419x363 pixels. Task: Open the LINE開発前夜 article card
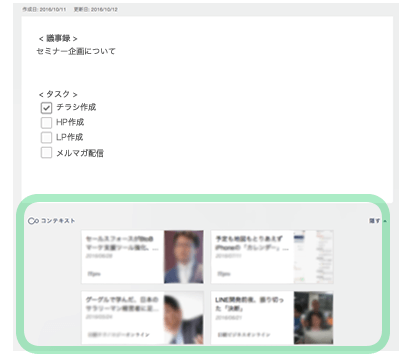coord(272,318)
